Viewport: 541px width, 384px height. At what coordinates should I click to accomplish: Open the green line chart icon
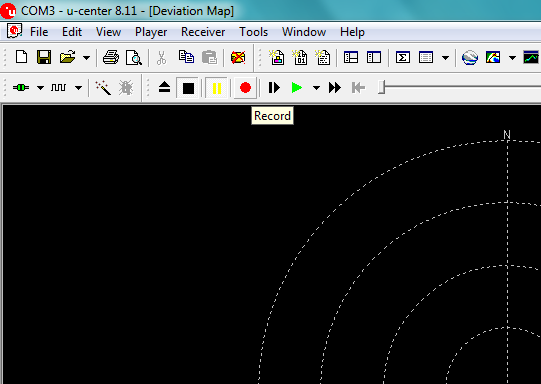pyautogui.click(x=531, y=57)
